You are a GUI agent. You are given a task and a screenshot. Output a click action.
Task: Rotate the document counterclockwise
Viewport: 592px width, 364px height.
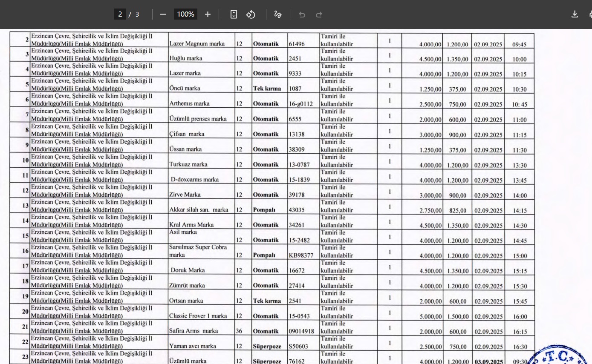point(251,14)
